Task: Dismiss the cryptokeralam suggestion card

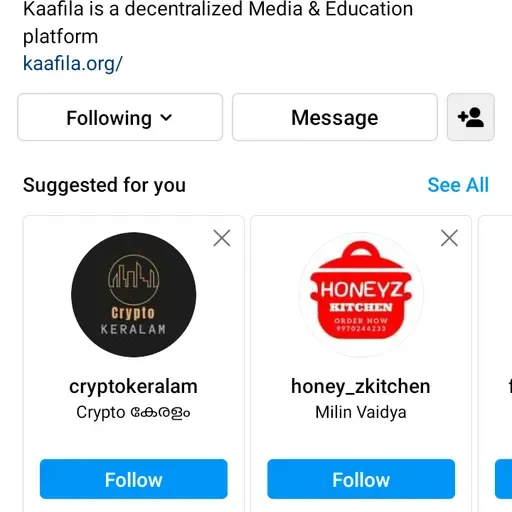Action: click(222, 238)
